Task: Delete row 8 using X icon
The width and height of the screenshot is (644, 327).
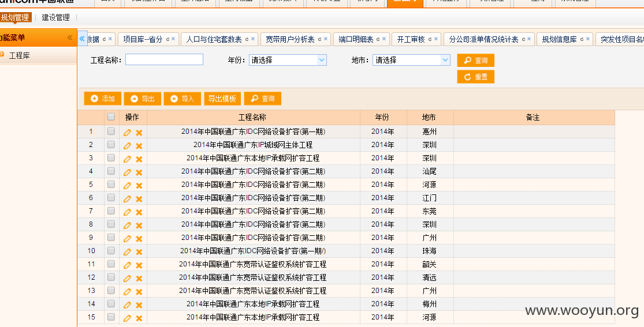Action: pyautogui.click(x=139, y=225)
